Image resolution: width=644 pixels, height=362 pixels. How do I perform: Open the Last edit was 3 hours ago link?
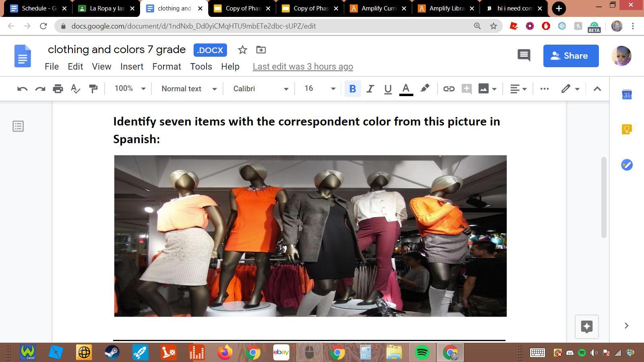303,67
